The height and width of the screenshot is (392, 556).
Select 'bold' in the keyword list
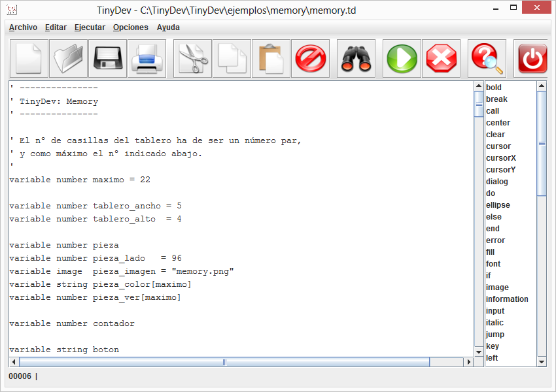coord(494,88)
